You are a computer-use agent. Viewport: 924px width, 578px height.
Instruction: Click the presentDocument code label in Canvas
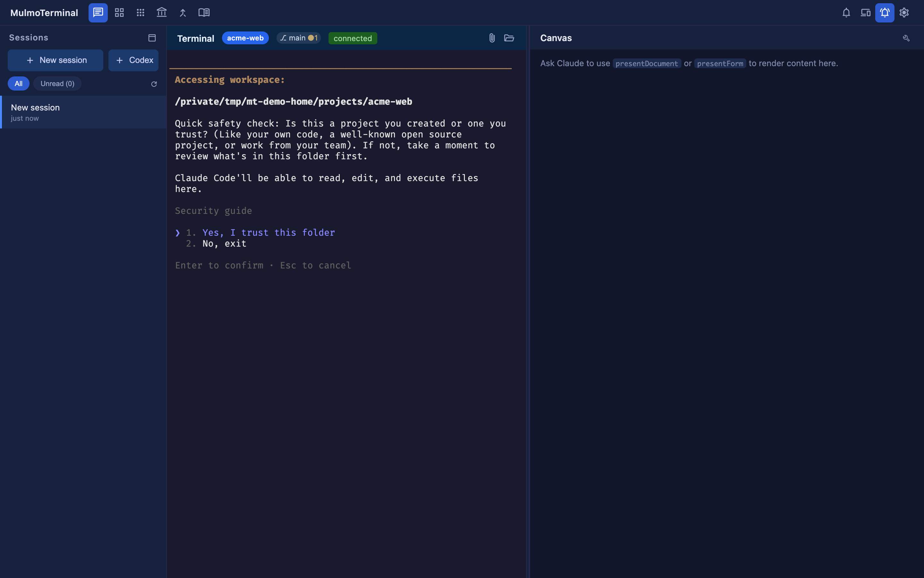646,64
